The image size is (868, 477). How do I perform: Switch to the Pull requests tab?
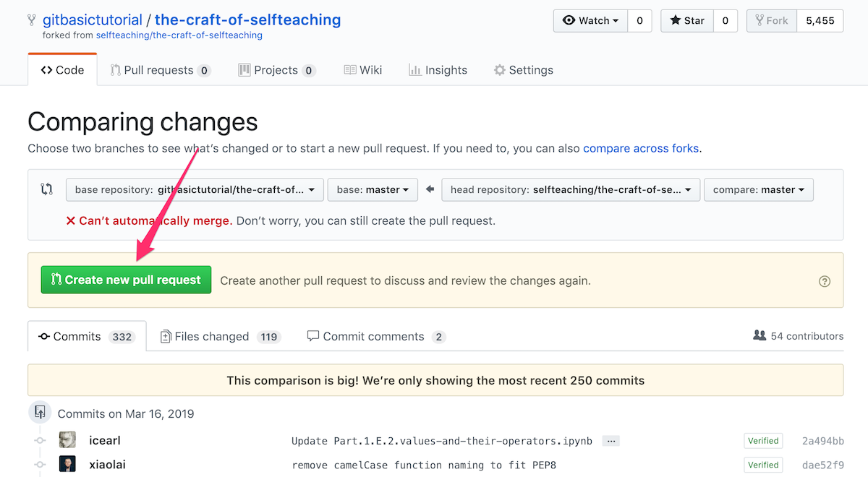160,70
